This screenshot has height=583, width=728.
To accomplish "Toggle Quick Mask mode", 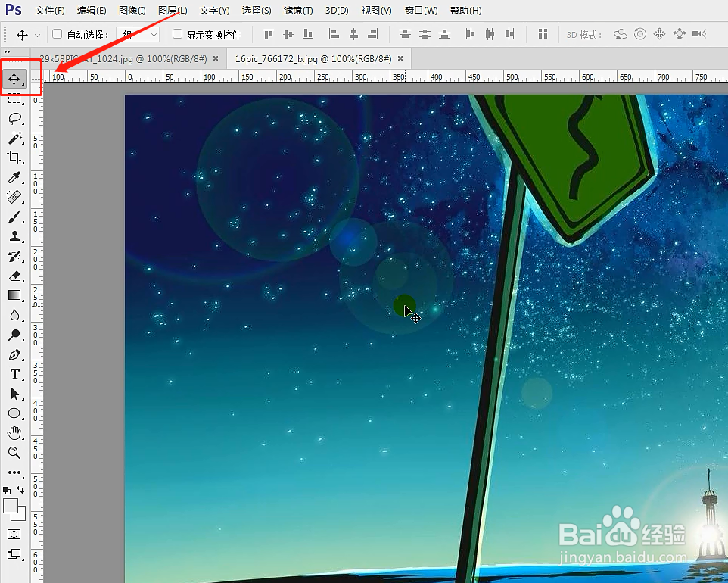I will click(14, 535).
